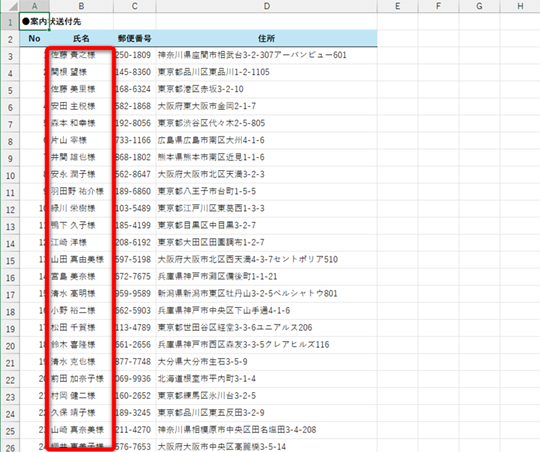Select address '東京都品川区東品川1-2-1105'

267,72
